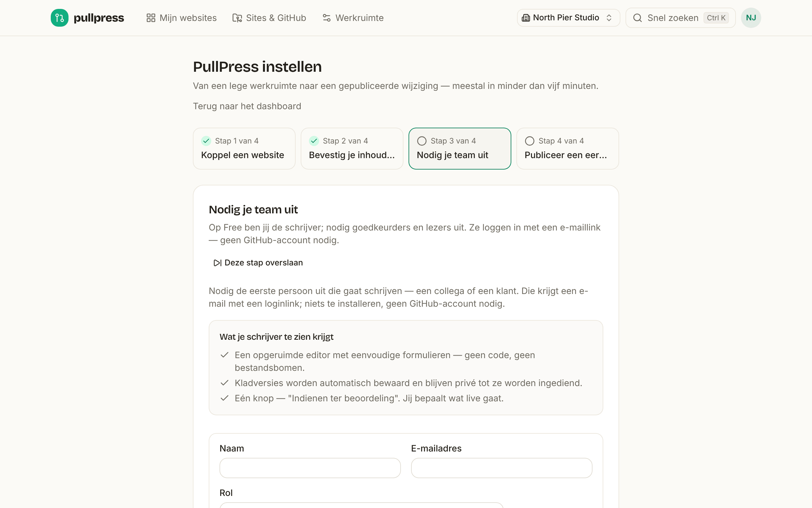Open the NJ user avatar
812x508 pixels.
[751, 18]
